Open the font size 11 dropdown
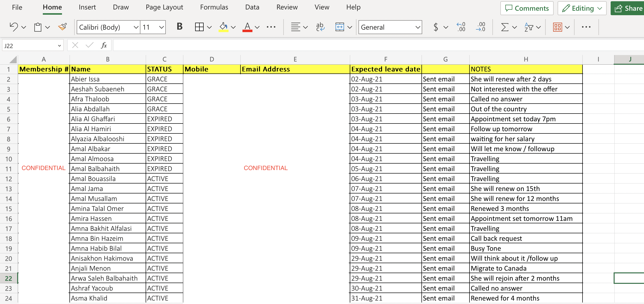The image size is (644, 304). click(x=162, y=27)
